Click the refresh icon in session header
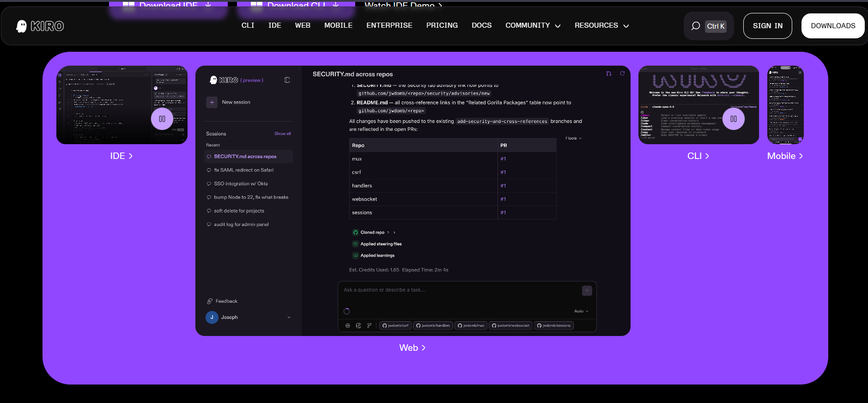The height and width of the screenshot is (403, 868). pos(622,73)
